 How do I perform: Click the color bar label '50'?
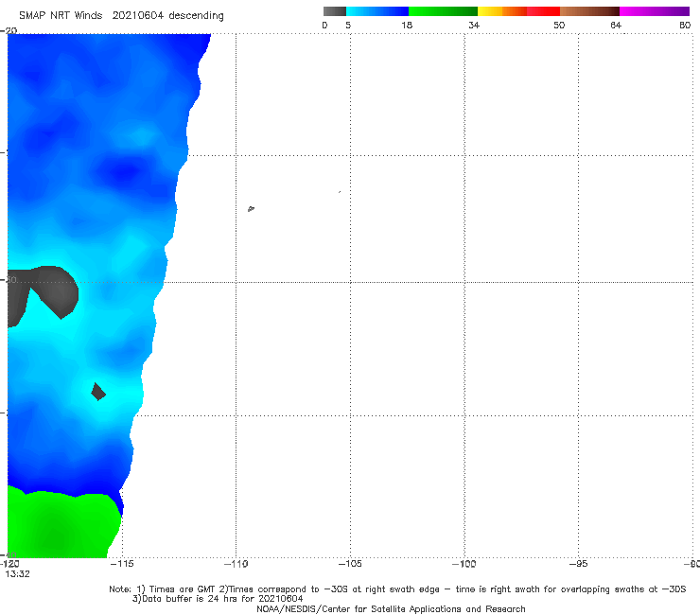[x=559, y=25]
